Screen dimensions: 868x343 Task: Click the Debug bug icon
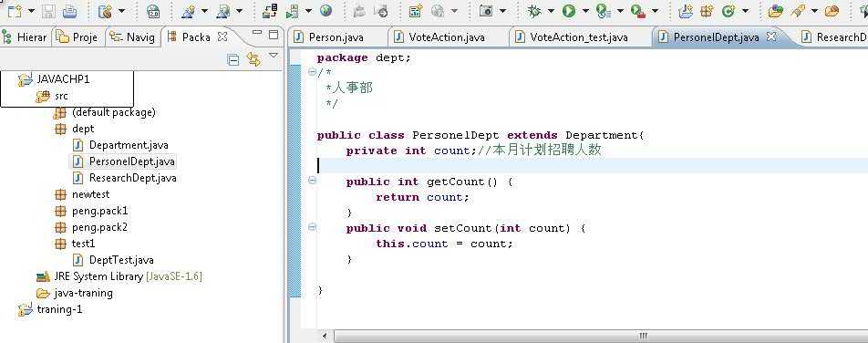click(x=534, y=11)
